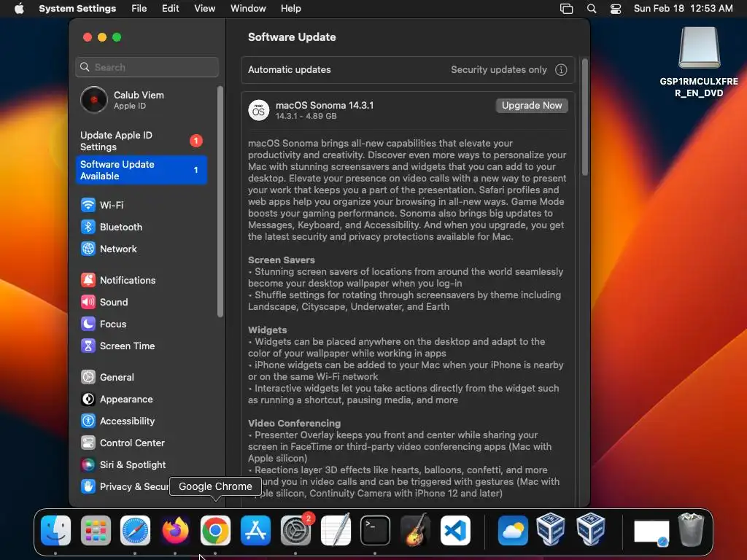
Task: Launch Google Chrome from Dock
Action: [x=215, y=531]
